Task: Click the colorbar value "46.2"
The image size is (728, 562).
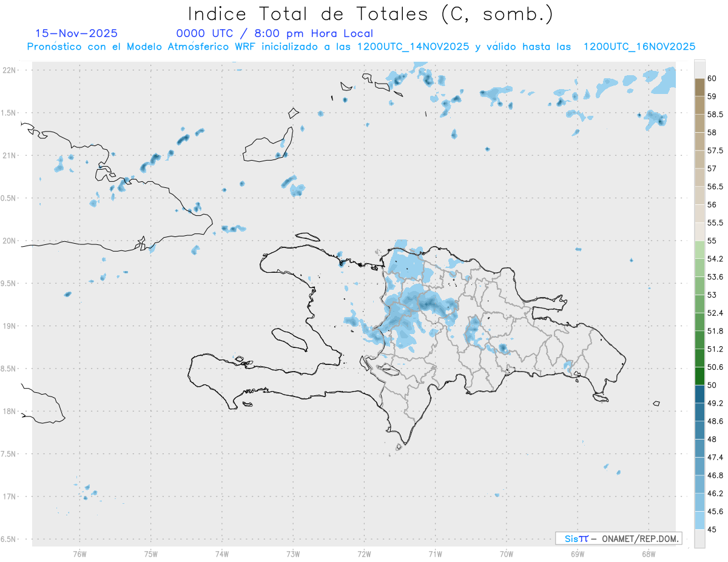Action: tap(715, 493)
